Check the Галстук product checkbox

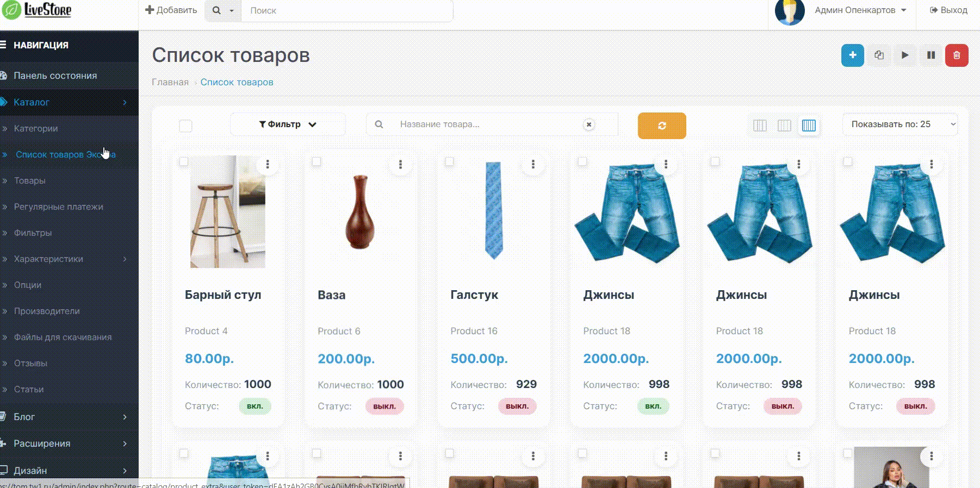[x=449, y=161]
